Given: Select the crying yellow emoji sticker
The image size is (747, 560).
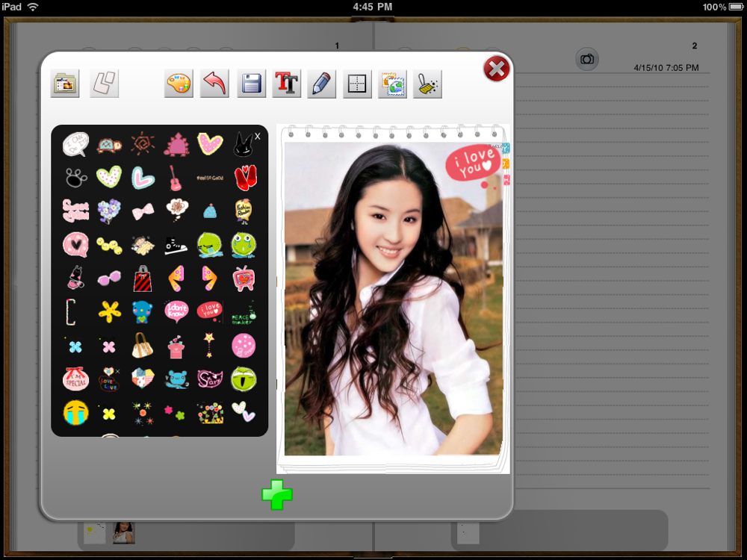Looking at the screenshot, I should click(x=75, y=412).
